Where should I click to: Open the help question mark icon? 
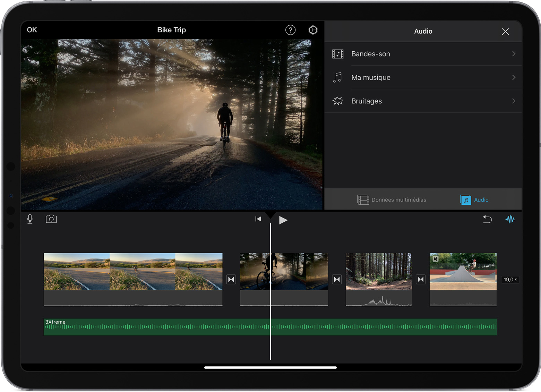[290, 30]
